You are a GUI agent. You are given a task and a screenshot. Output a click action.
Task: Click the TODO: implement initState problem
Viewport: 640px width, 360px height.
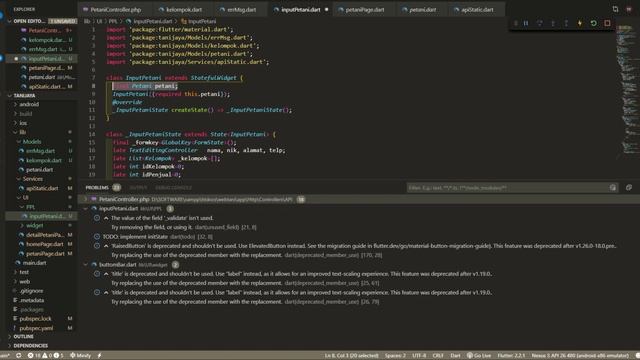(x=158, y=237)
